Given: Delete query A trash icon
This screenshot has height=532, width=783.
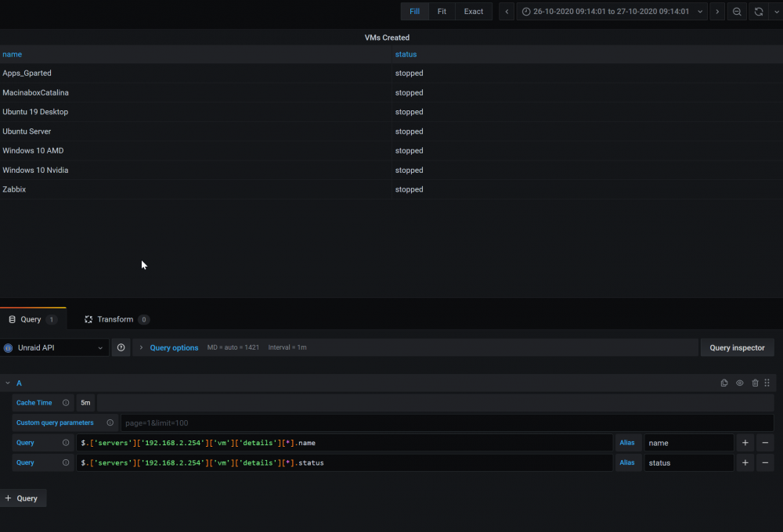Looking at the screenshot, I should (x=755, y=383).
